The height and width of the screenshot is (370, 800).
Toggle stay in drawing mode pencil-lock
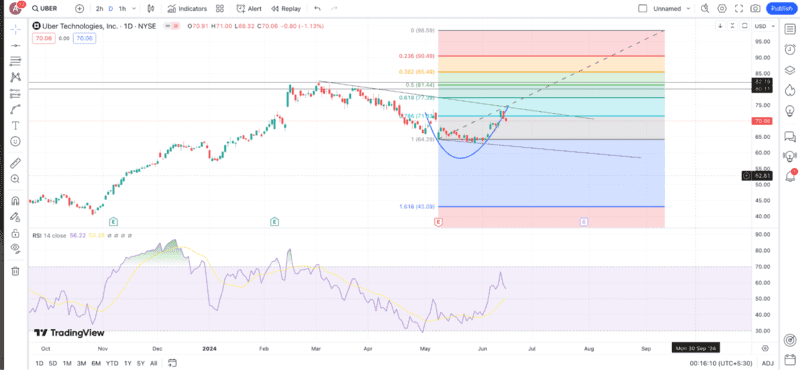pos(15,217)
